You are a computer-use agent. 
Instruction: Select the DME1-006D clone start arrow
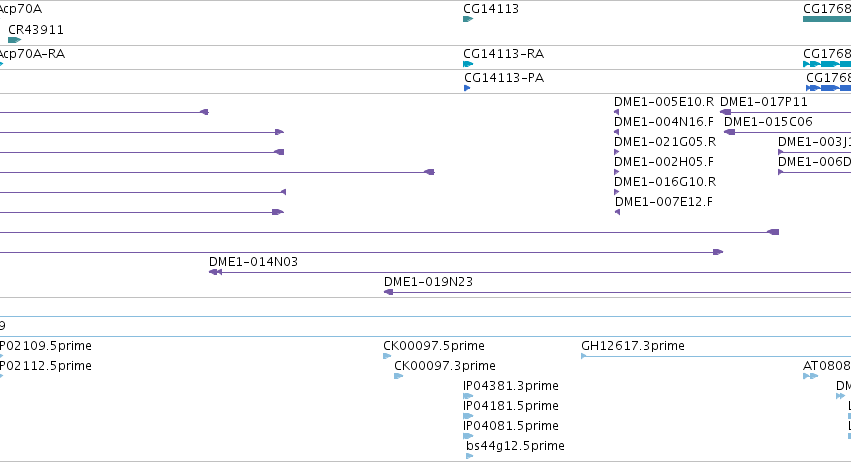point(780,172)
